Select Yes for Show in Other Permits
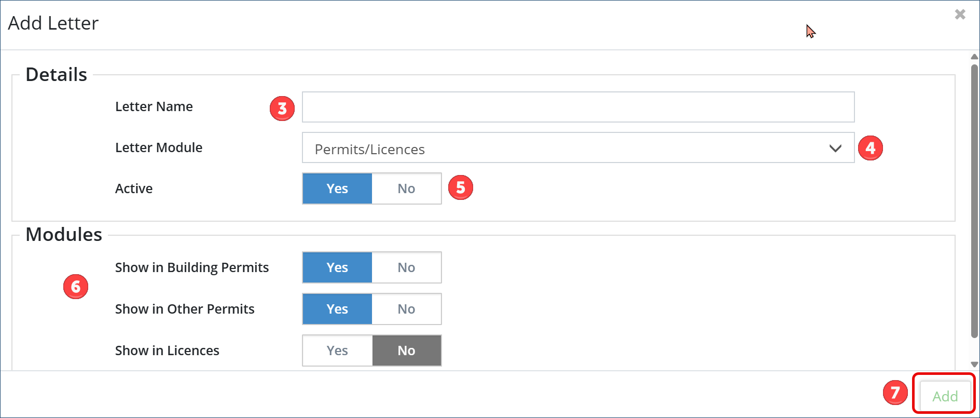Screen dimensions: 980x418 click(337, 309)
